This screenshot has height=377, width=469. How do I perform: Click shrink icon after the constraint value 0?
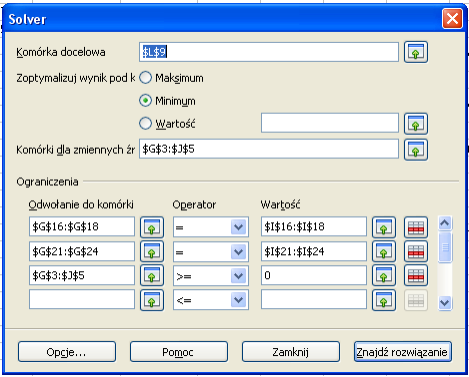[384, 276]
